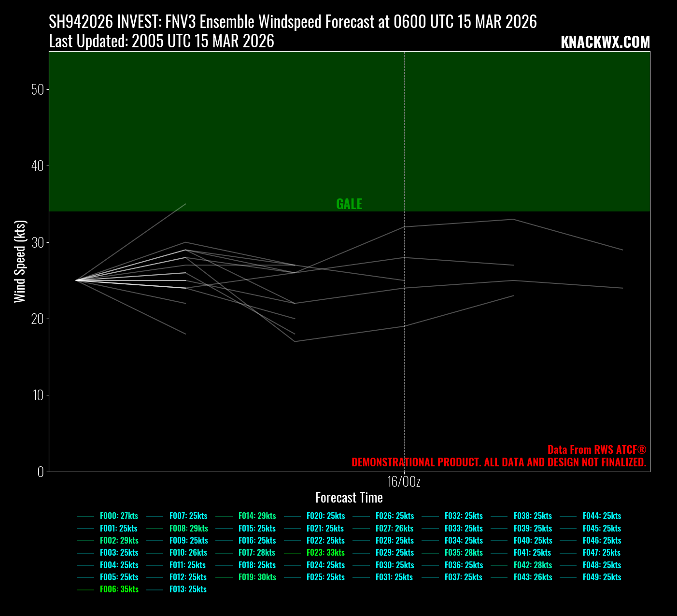Image resolution: width=677 pixels, height=616 pixels.
Task: Select legend item F019: 30kts
Action: [x=257, y=577]
